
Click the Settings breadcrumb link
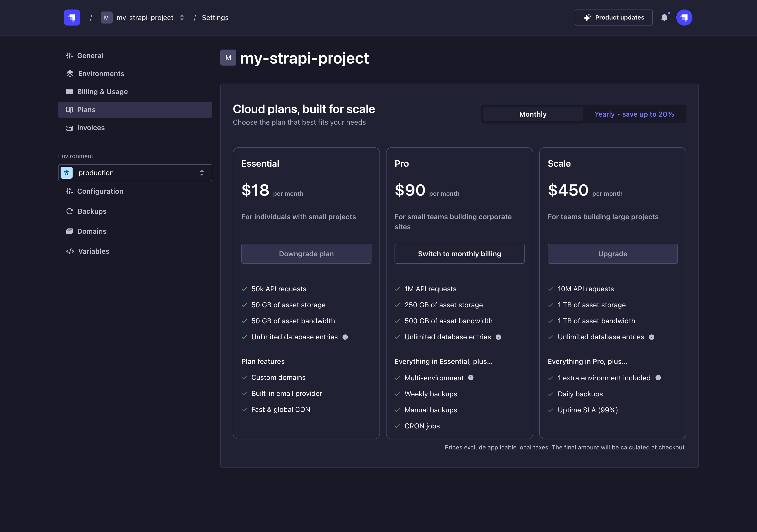pos(215,18)
